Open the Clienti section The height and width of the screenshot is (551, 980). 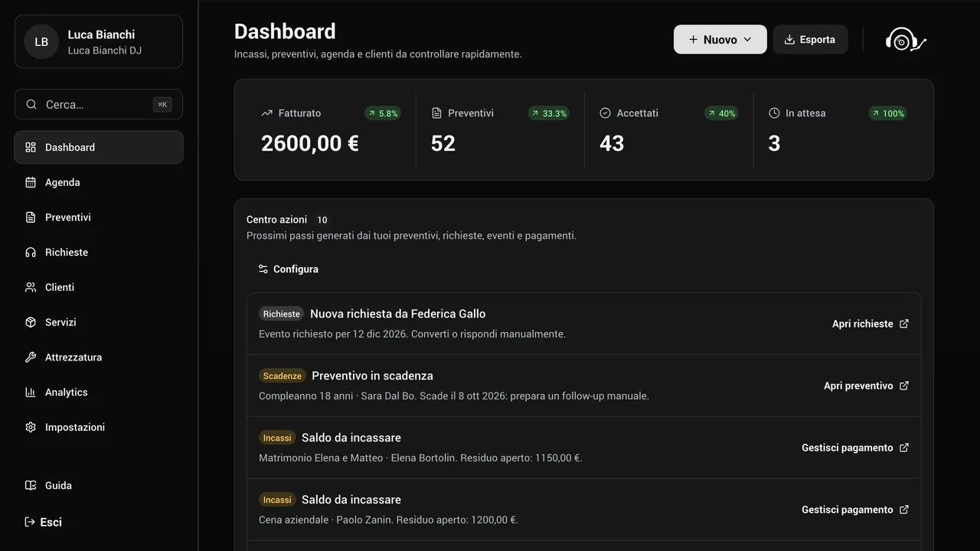pyautogui.click(x=99, y=287)
